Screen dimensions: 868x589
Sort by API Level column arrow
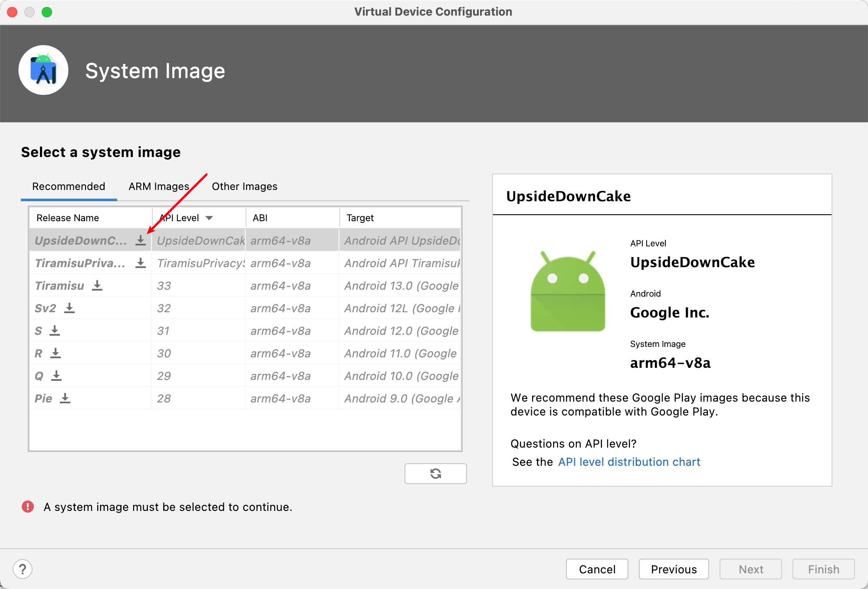[x=209, y=218]
